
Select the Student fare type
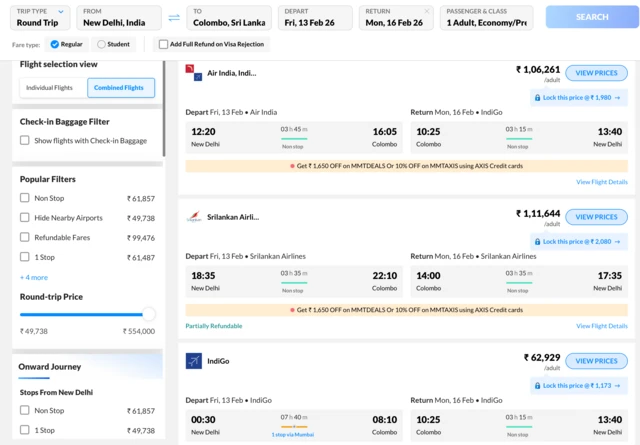(101, 45)
